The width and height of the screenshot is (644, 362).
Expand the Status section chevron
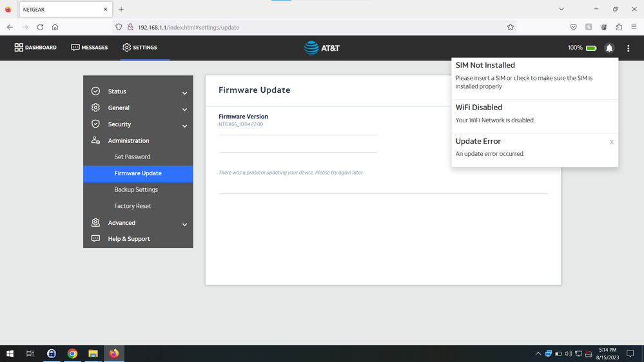184,93
